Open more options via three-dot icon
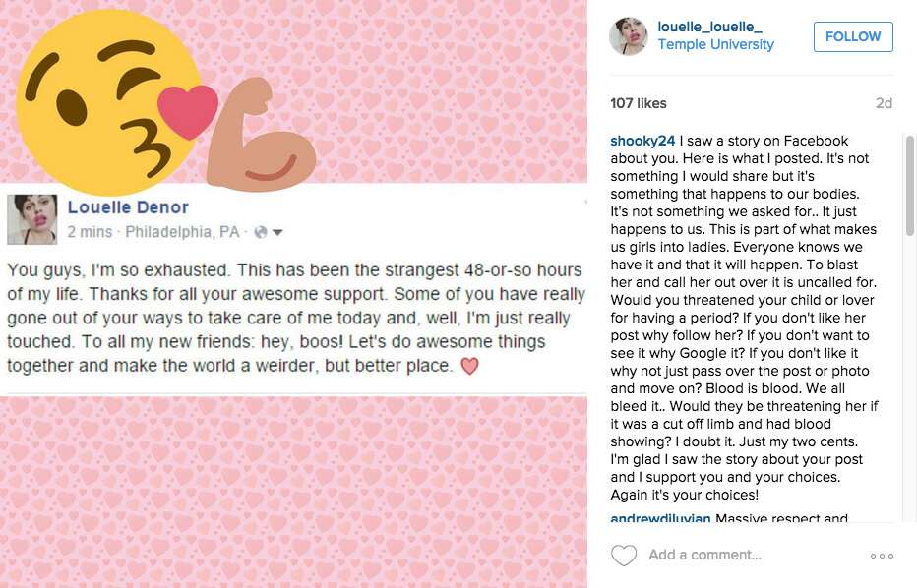This screenshot has height=588, width=917. 883,555
